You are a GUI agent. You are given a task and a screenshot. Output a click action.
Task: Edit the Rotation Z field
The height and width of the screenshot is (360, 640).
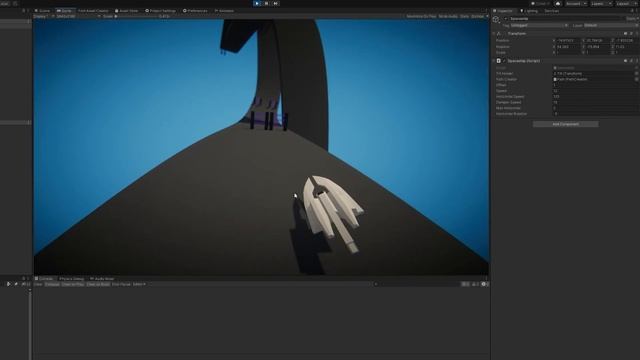pyautogui.click(x=627, y=47)
